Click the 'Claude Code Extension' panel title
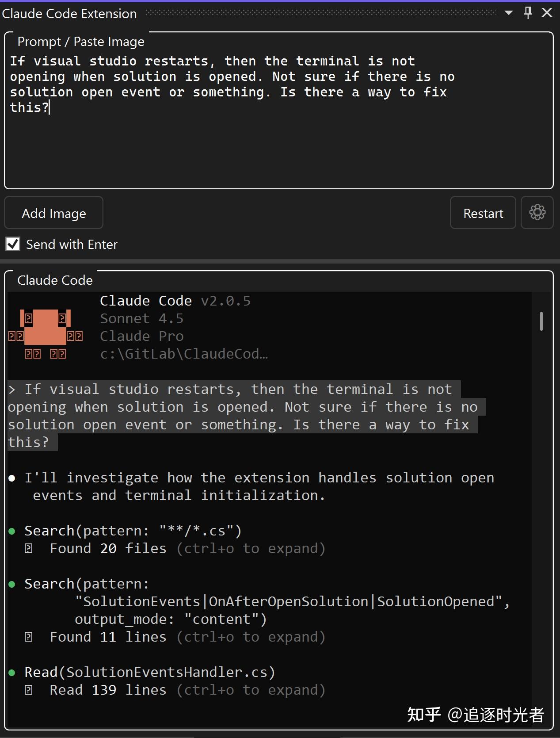The image size is (560, 738). point(69,14)
